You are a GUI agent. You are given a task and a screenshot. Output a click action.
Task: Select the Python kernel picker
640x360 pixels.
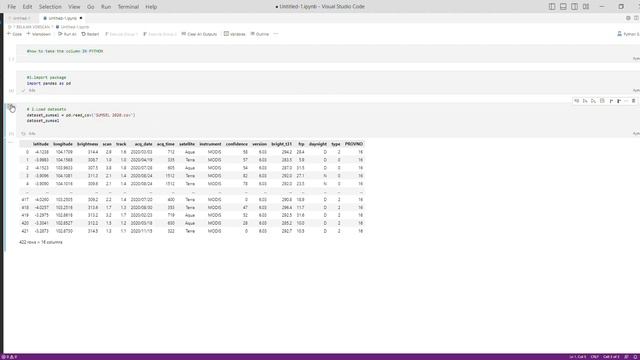pyautogui.click(x=628, y=34)
